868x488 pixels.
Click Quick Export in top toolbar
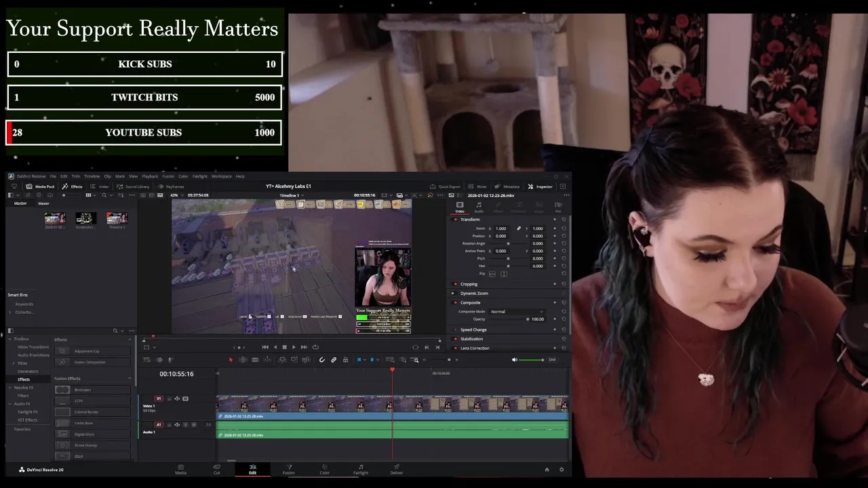(x=445, y=186)
